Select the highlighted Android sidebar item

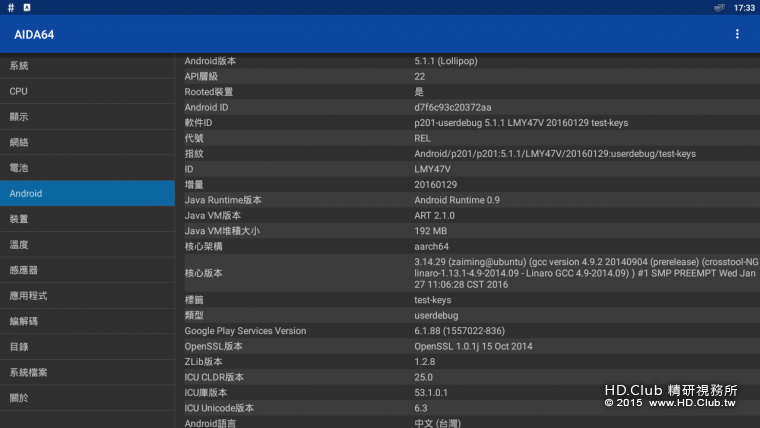87,193
